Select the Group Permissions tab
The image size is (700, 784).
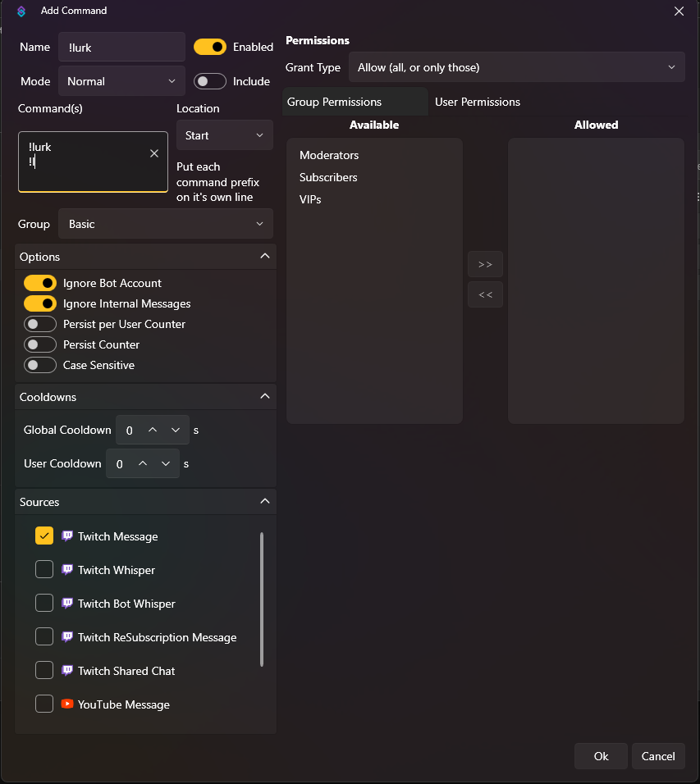tap(335, 102)
